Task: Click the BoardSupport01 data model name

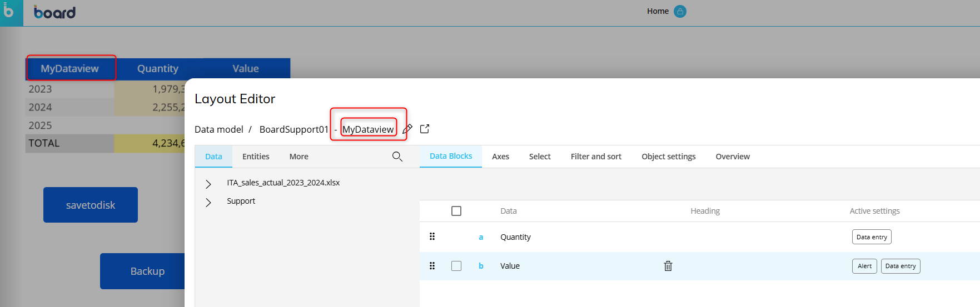Action: (294, 129)
